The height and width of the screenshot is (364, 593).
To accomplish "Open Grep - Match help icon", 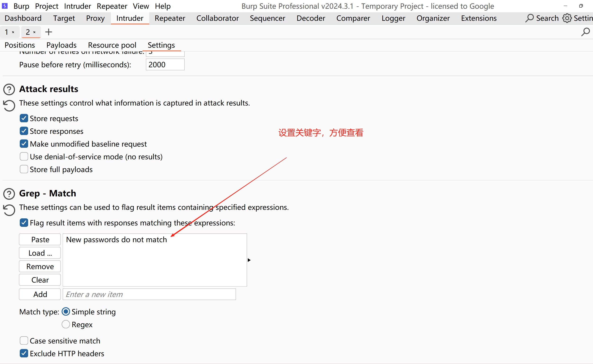I will pyautogui.click(x=9, y=194).
